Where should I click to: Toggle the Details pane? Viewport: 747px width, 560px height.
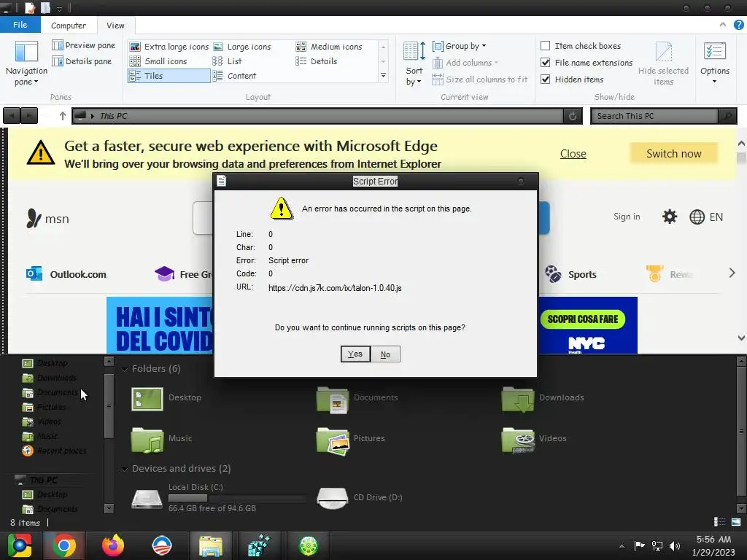82,61
